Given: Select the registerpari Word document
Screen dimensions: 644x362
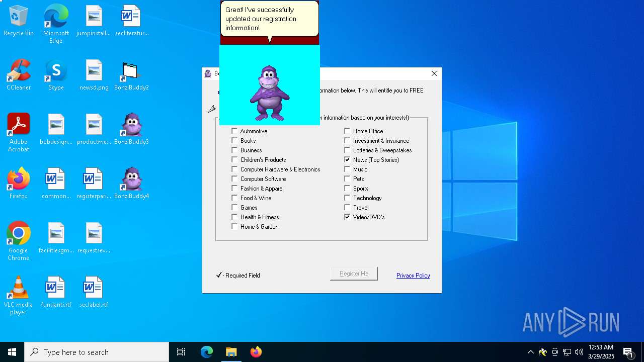Looking at the screenshot, I should pyautogui.click(x=94, y=184).
